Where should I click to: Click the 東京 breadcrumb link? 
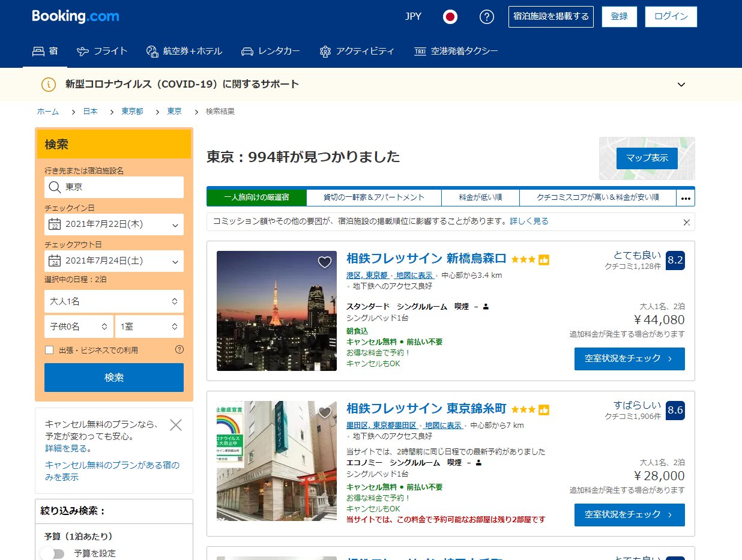(x=174, y=112)
